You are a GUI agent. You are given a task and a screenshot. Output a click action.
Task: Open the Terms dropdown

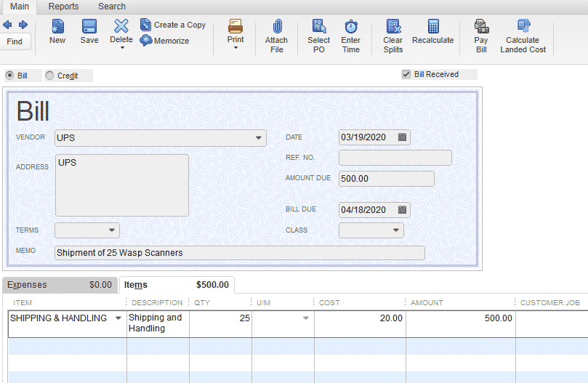pos(112,230)
